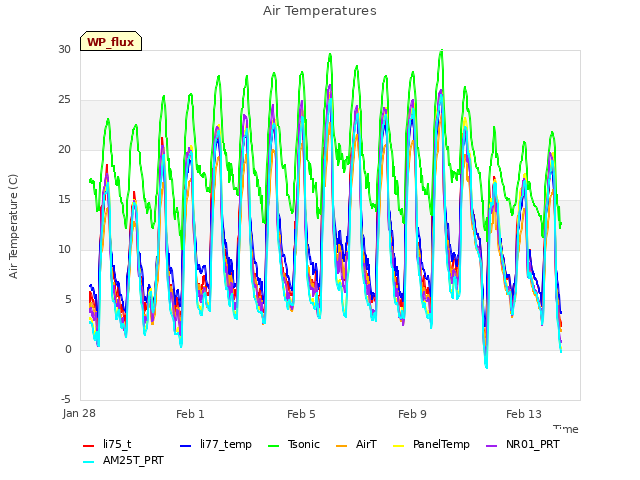Click the 25 y-axis tick label

click(x=64, y=100)
